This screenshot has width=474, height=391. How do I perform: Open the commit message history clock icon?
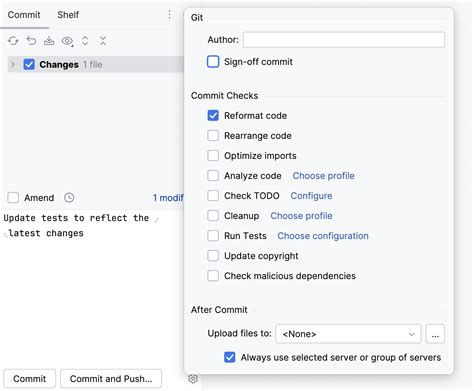tap(69, 198)
